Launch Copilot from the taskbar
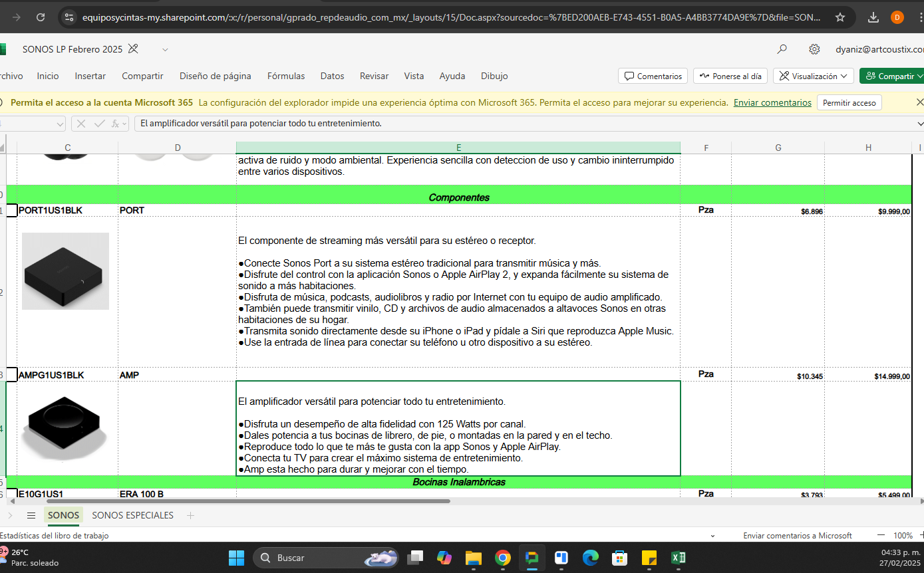Screen dimensions: 924x573 [x=444, y=558]
